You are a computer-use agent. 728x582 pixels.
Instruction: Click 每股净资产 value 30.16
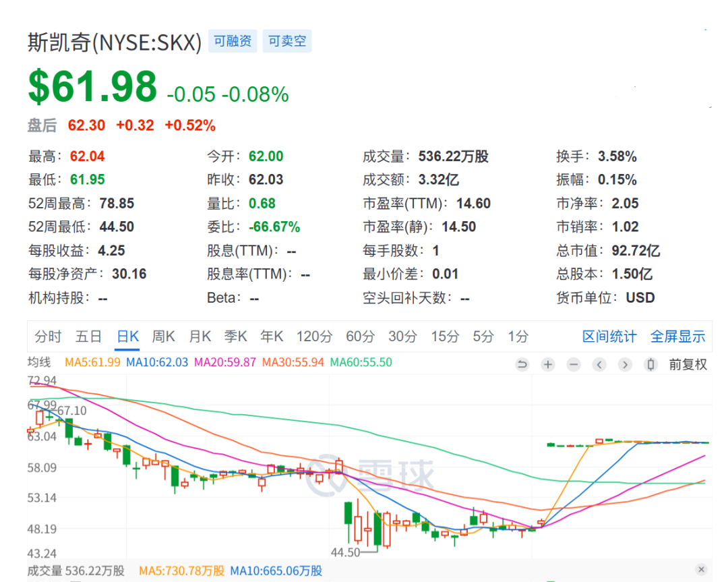click(x=129, y=274)
